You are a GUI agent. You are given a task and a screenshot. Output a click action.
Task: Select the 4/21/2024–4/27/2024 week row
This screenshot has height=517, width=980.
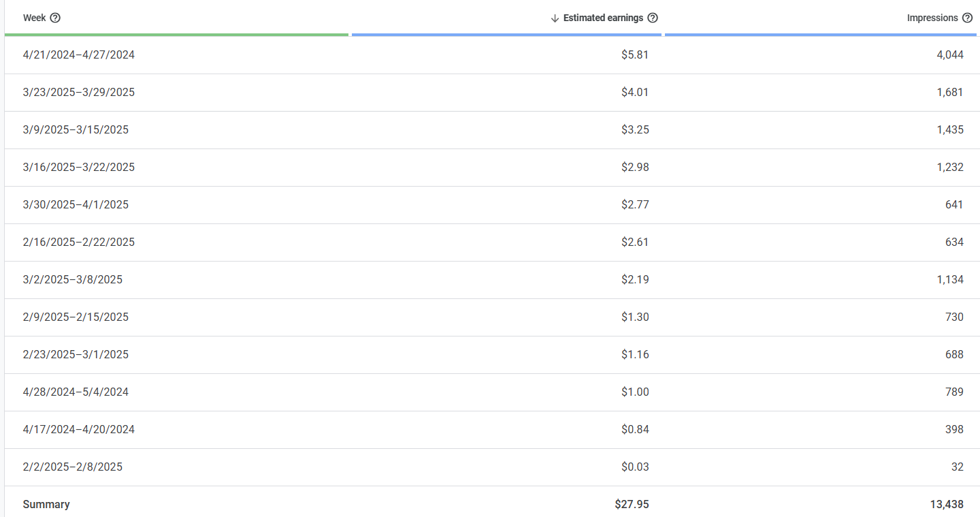(x=78, y=54)
